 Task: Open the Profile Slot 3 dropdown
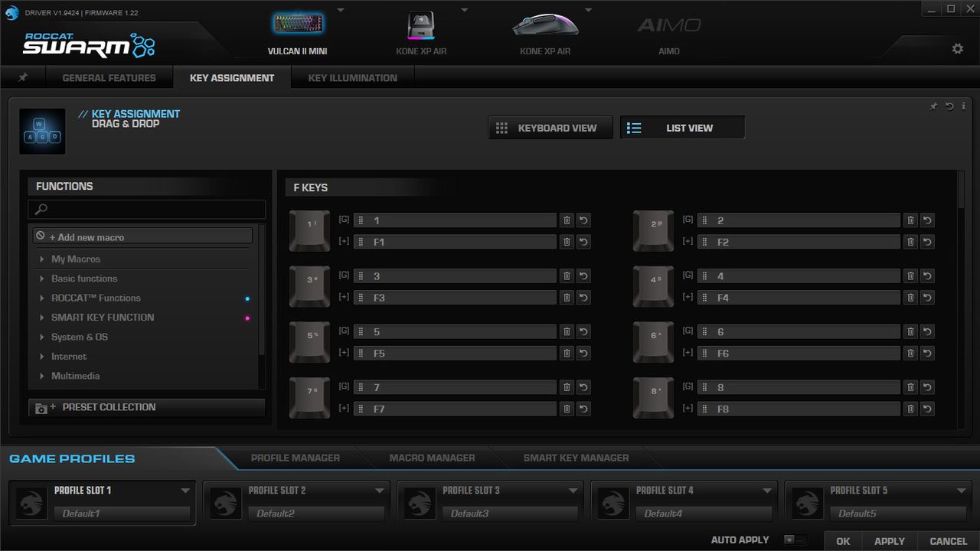(x=573, y=491)
